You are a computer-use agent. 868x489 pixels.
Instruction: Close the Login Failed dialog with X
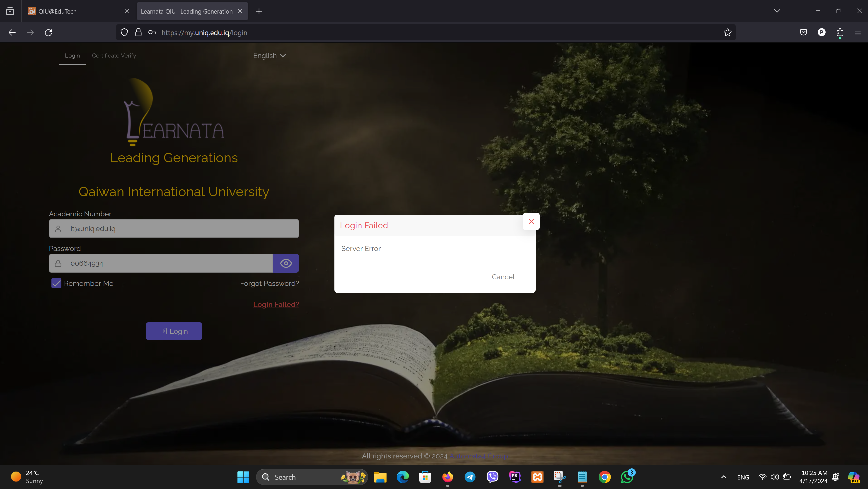point(531,221)
